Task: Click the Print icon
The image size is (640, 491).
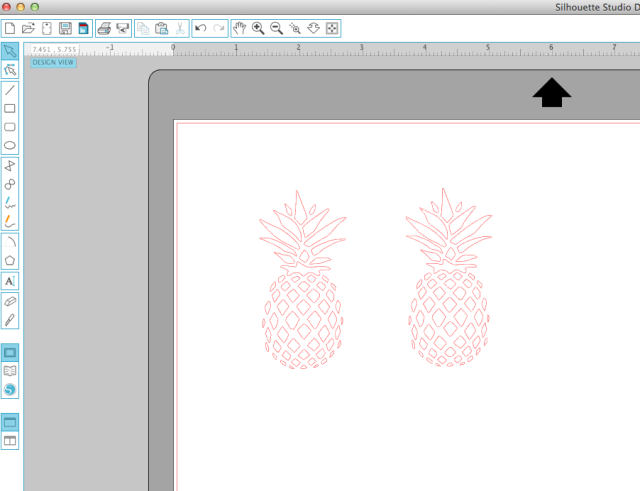Action: (104, 28)
